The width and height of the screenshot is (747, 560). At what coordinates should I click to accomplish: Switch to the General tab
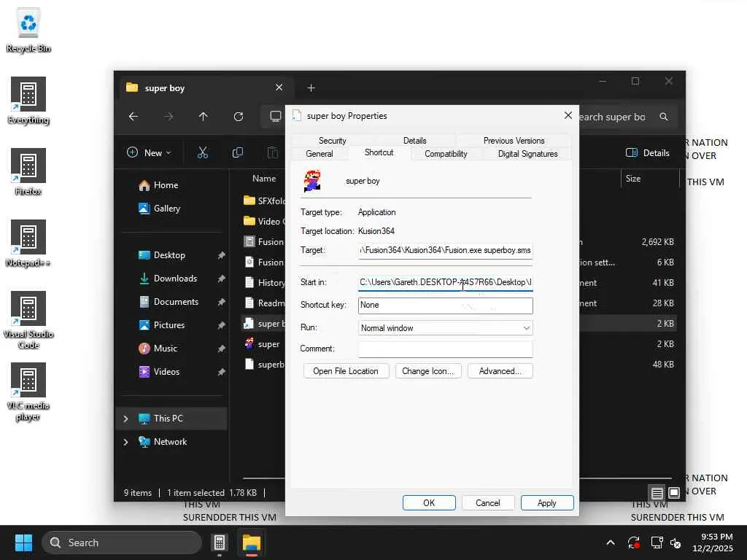click(x=320, y=154)
